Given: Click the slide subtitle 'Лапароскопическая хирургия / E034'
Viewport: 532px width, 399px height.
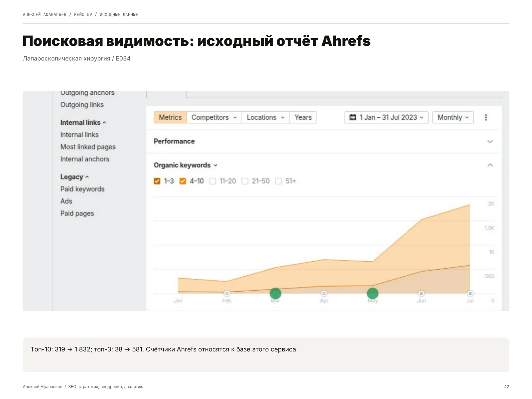Looking at the screenshot, I should tap(76, 59).
